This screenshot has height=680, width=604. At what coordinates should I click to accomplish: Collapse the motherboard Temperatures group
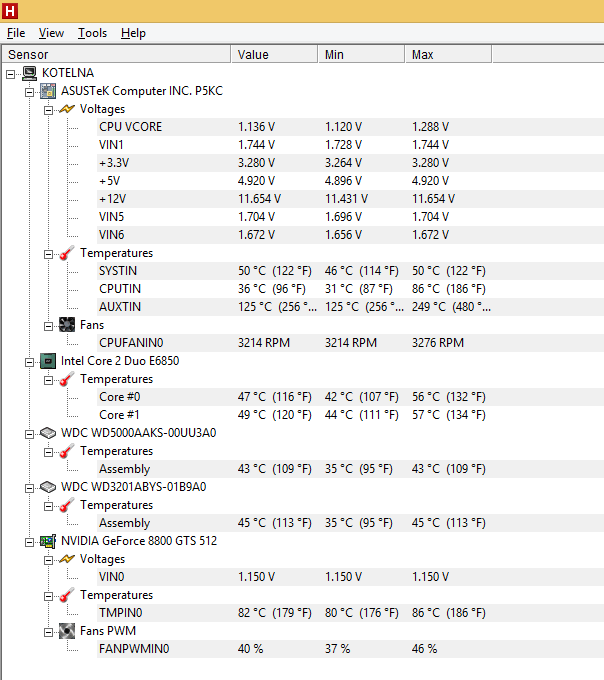[49, 255]
